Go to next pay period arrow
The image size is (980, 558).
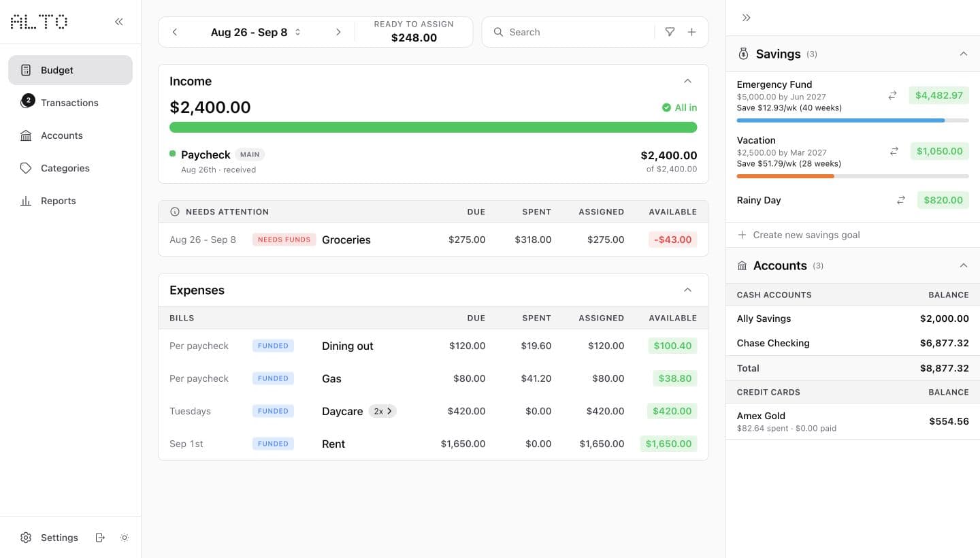tap(338, 32)
